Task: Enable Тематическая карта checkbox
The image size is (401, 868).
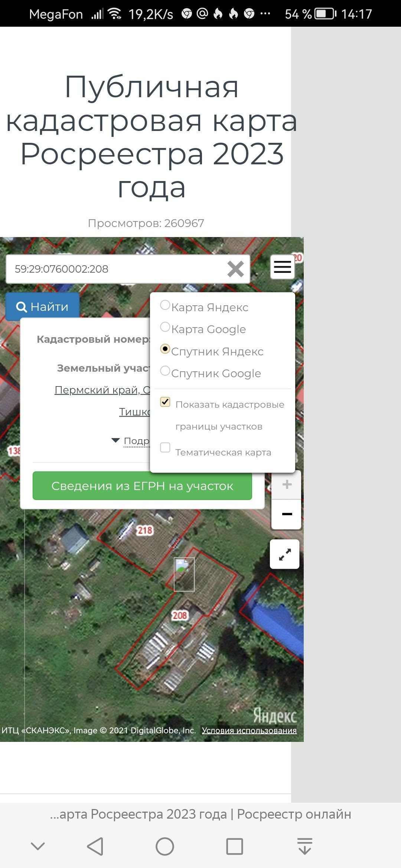Action: 165,447
